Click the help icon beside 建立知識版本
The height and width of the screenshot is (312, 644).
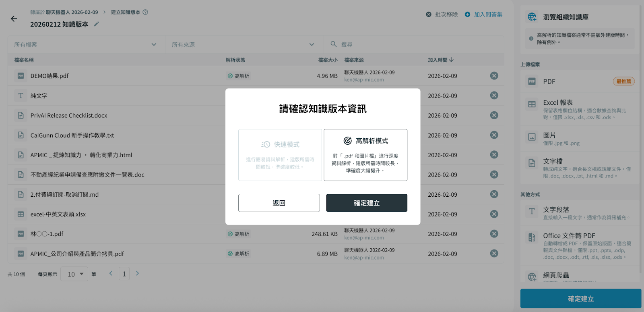point(145,12)
